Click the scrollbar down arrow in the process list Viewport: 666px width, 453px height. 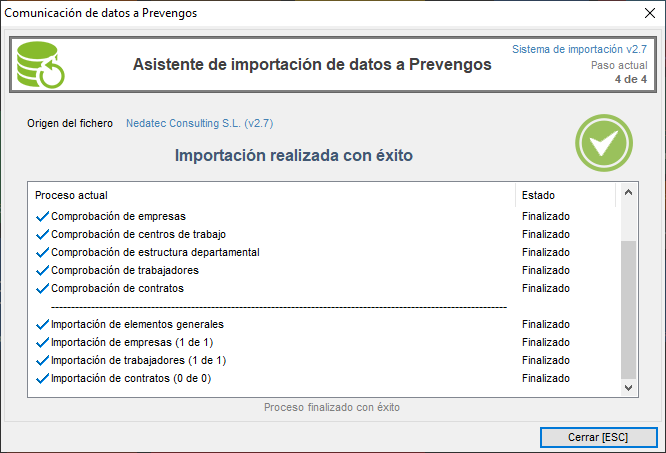(628, 387)
